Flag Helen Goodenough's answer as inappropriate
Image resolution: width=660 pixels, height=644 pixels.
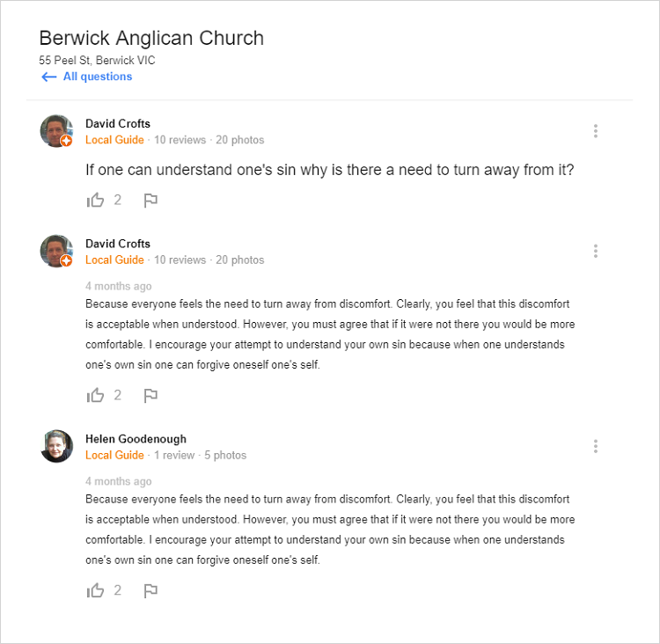tap(150, 591)
